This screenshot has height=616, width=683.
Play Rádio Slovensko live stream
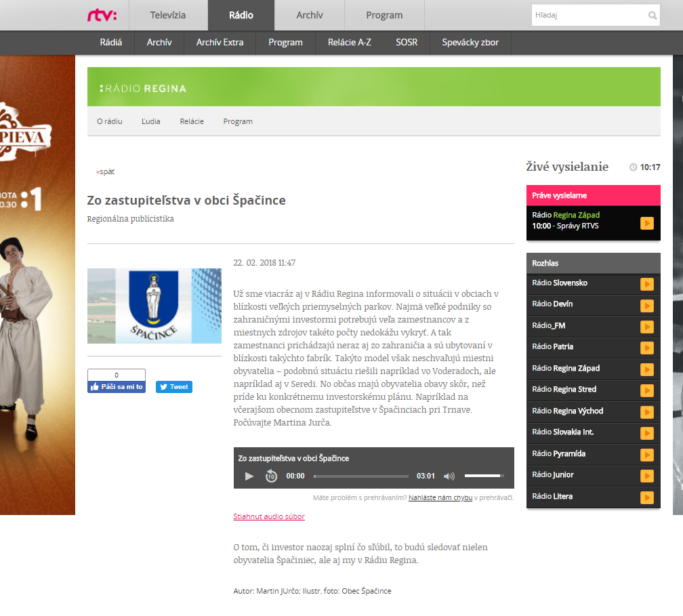(x=646, y=285)
